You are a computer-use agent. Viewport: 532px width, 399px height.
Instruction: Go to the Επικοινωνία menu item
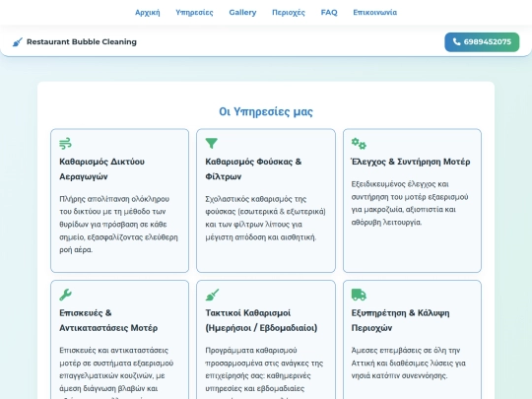point(375,13)
